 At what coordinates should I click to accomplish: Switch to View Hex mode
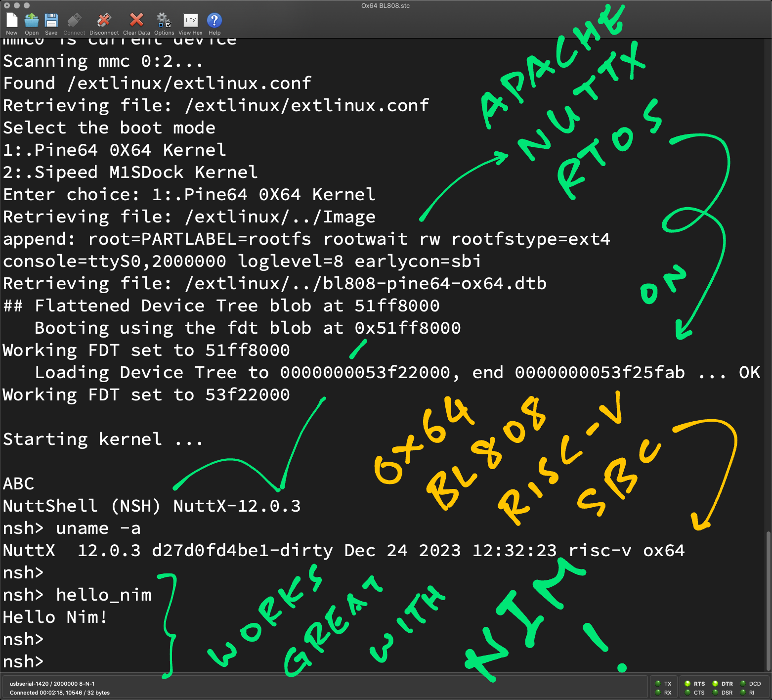click(190, 21)
